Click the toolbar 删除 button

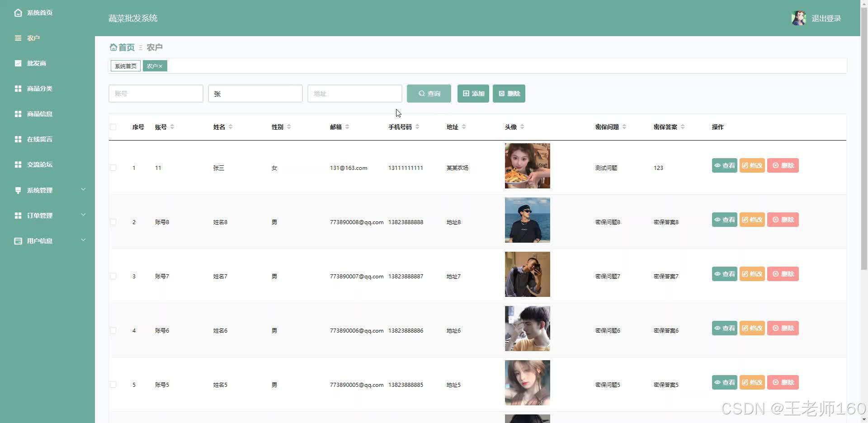click(509, 94)
